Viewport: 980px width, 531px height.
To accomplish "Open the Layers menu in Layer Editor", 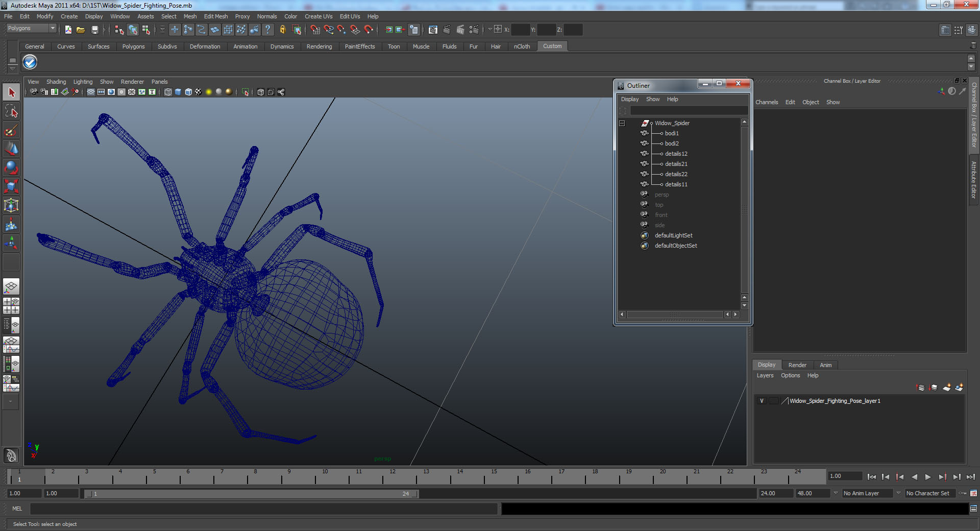I will pos(765,375).
